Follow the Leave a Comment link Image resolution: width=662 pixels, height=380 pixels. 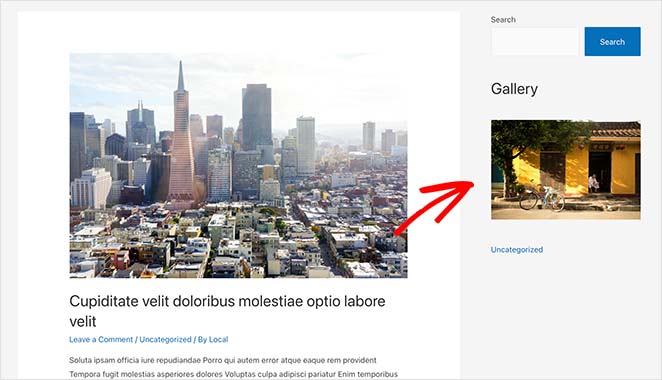point(101,339)
